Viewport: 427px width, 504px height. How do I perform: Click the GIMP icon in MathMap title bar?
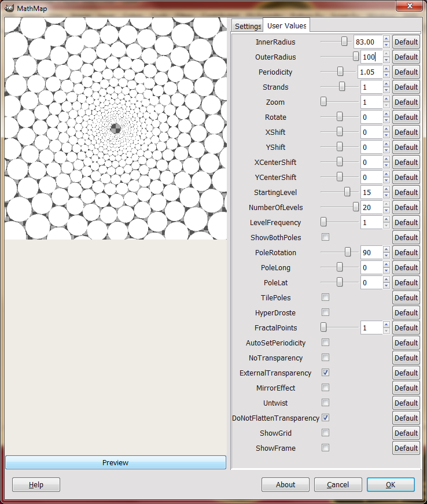click(9, 8)
